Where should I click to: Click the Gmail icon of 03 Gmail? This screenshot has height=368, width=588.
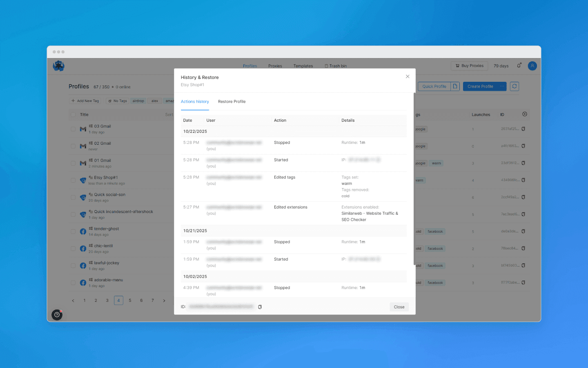(83, 129)
